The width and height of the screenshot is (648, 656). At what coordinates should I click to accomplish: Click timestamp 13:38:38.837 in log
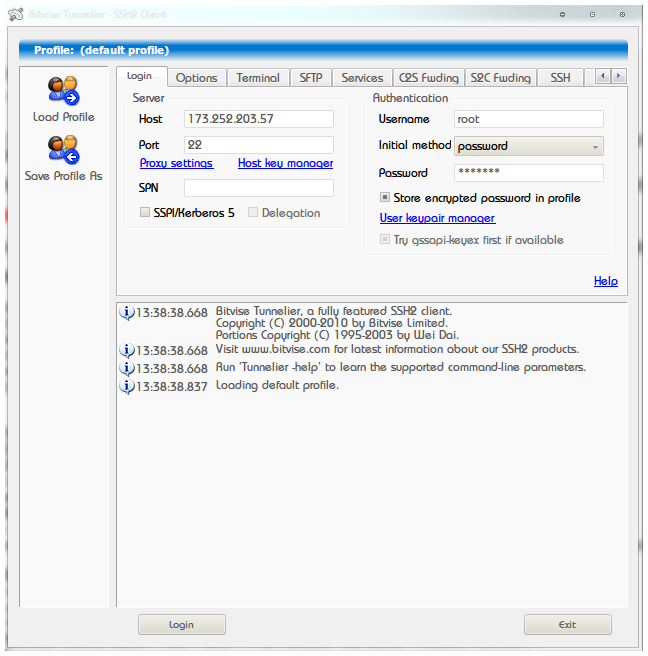click(172, 387)
